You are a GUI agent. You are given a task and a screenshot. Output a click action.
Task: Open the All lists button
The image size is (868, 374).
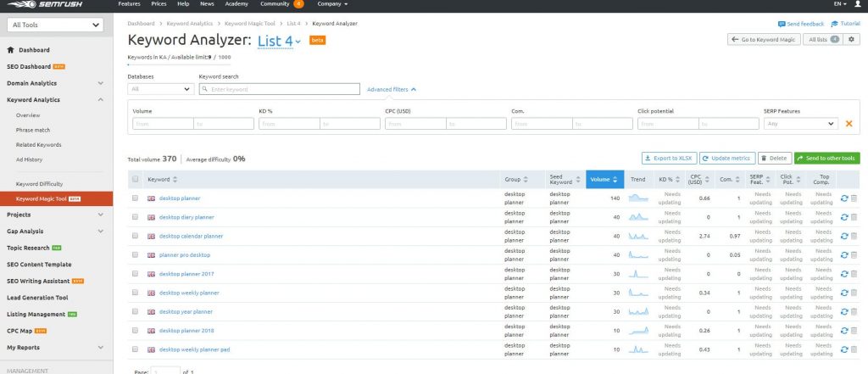824,39
